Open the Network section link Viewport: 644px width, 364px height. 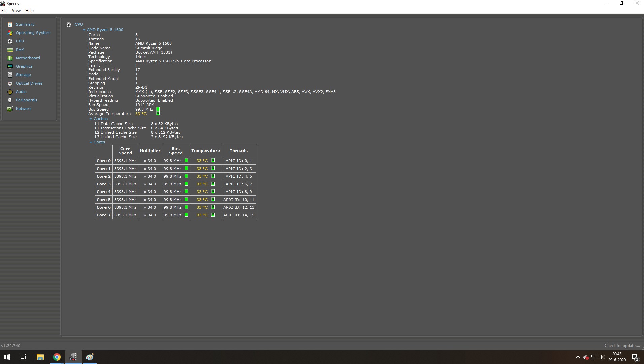24,109
